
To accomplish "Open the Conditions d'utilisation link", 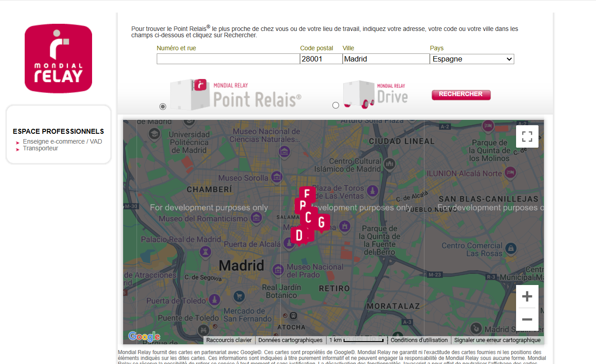I will tap(419, 340).
